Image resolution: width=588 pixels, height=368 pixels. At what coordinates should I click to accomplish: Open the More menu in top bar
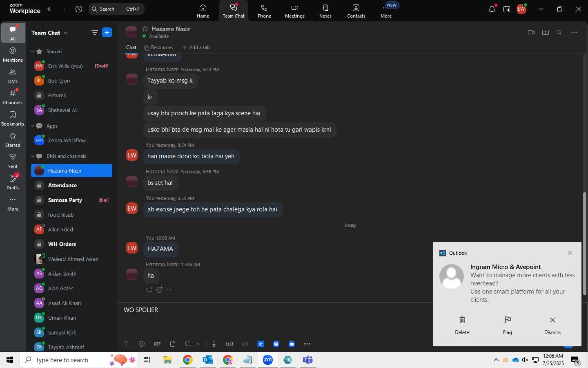click(x=386, y=11)
